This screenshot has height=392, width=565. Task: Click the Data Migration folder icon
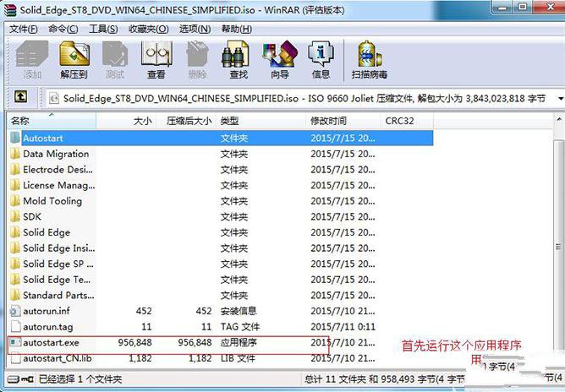[15, 154]
